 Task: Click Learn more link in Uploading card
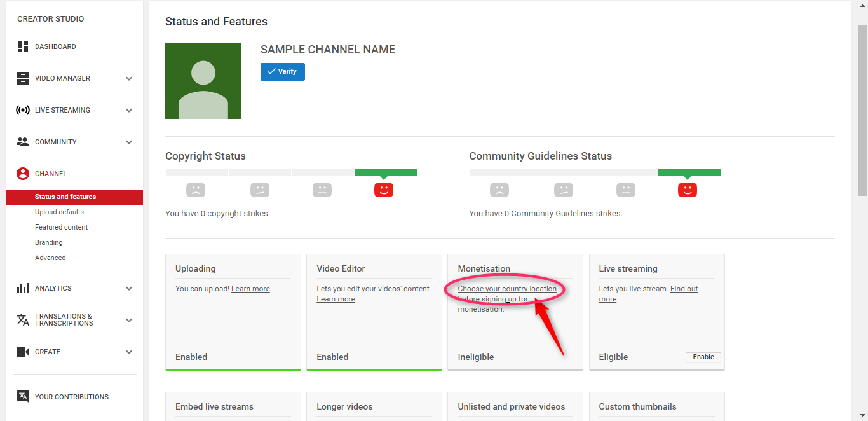250,289
